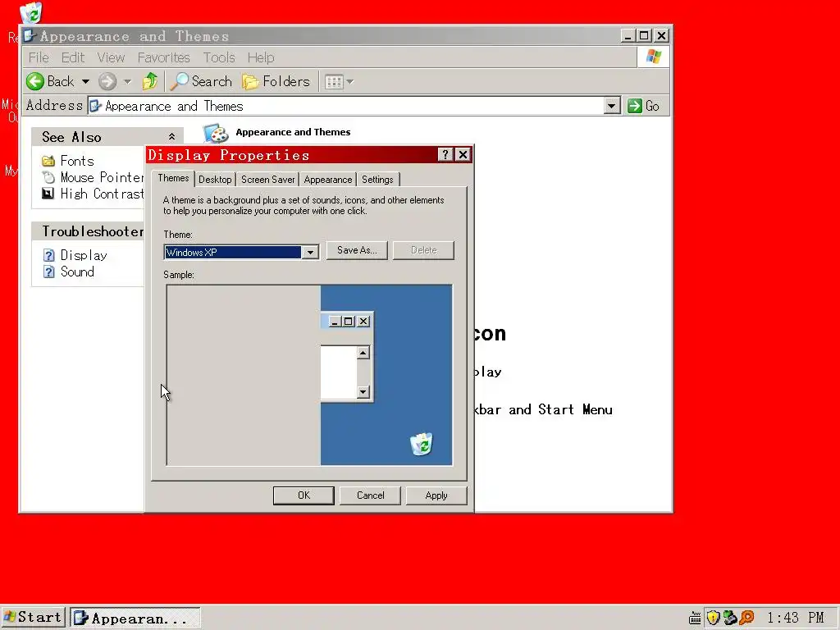Screen dimensions: 840x630
Task: Open the Favorites menu
Action: click(x=164, y=57)
